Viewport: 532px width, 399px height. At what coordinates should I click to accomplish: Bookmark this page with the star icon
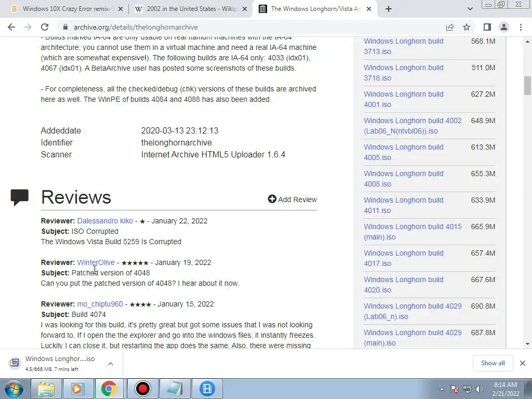[467, 27]
